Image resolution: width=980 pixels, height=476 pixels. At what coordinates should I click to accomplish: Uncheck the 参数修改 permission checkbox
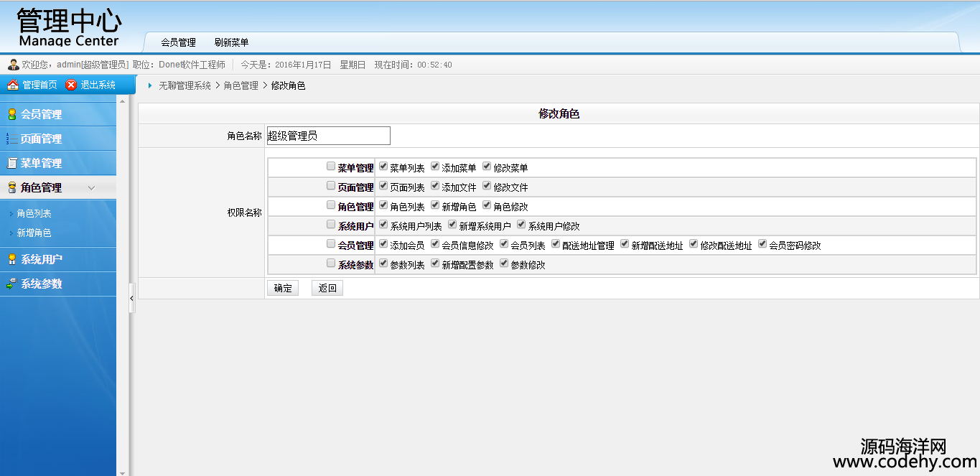coord(504,263)
